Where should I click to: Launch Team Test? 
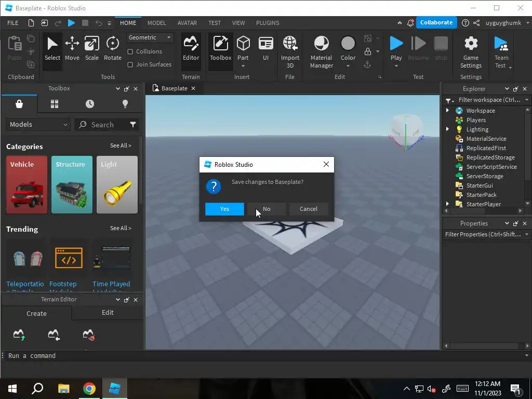(x=501, y=51)
